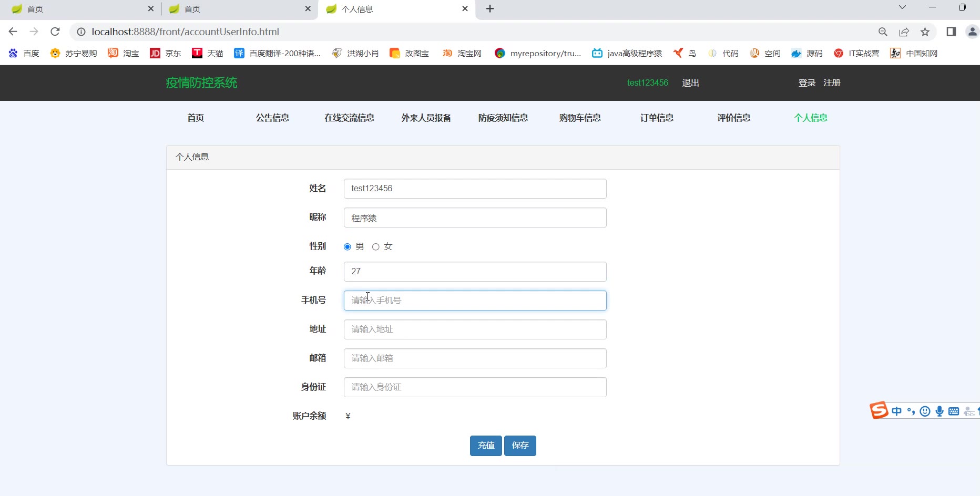Viewport: 980px width, 496px height.
Task: Open the 空间 bookmark
Action: pos(765,53)
